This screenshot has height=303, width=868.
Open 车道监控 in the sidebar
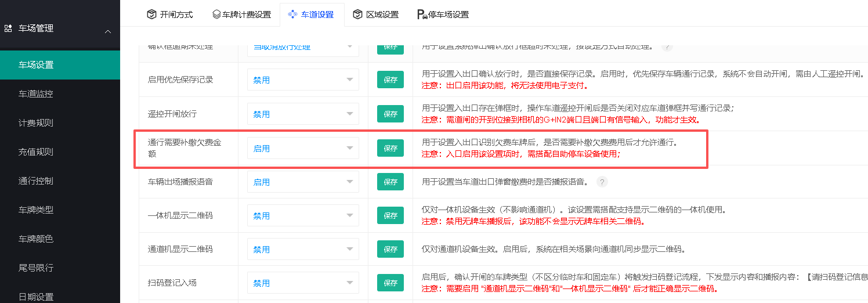click(36, 93)
